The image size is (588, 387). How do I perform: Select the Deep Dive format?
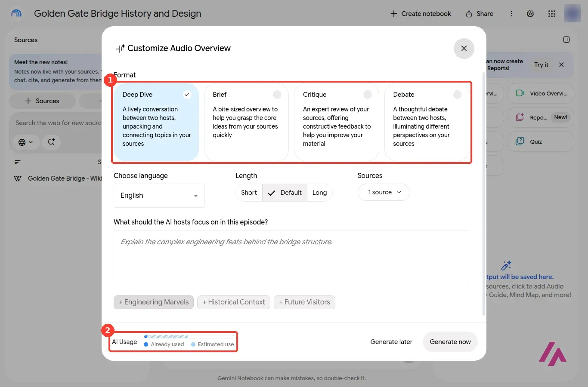pos(156,122)
